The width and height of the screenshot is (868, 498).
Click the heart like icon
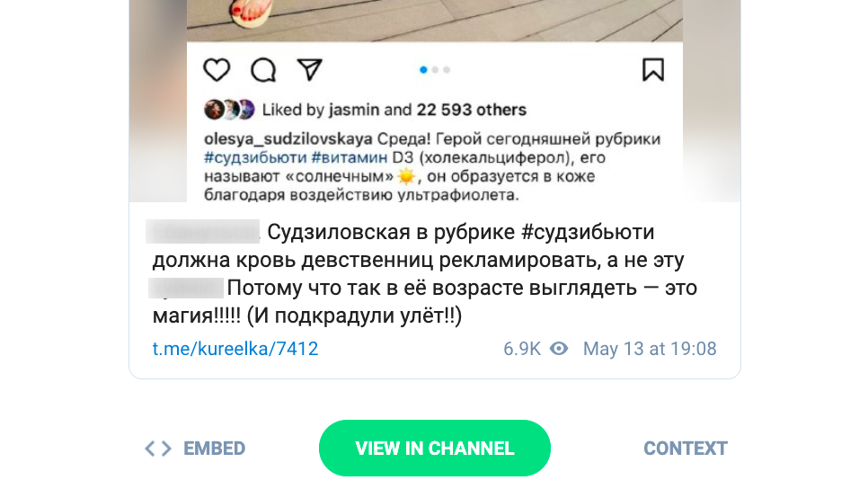pos(217,70)
